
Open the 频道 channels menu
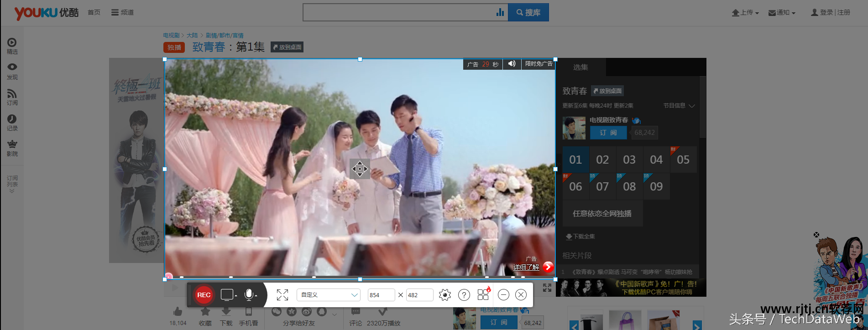point(122,12)
